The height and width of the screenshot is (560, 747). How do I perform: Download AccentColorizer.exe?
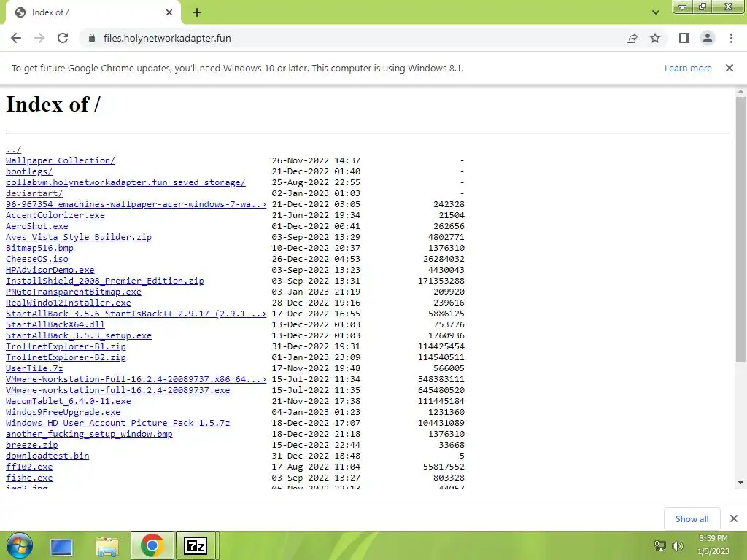point(55,215)
